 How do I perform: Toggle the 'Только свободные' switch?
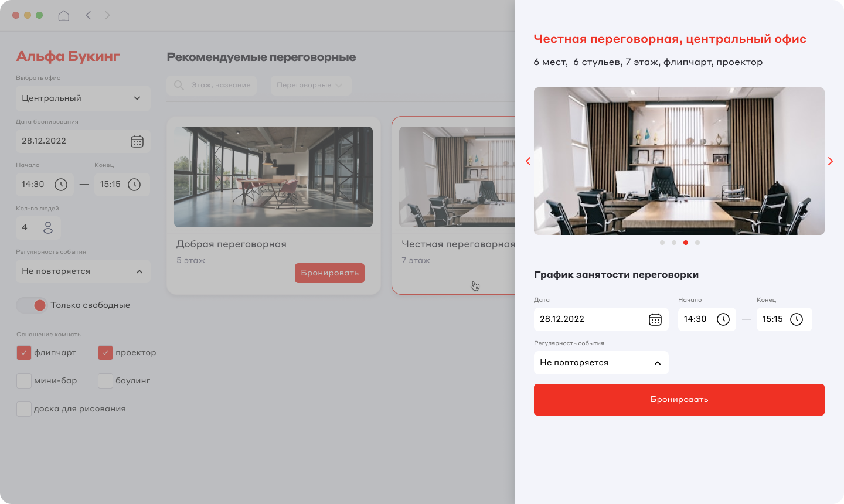point(31,305)
